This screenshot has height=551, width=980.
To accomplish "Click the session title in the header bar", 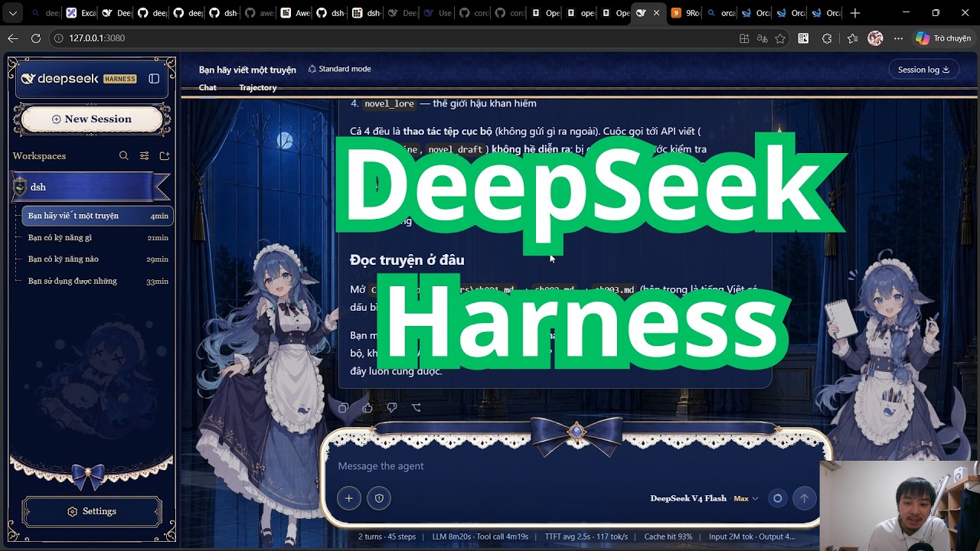I will 247,70.
